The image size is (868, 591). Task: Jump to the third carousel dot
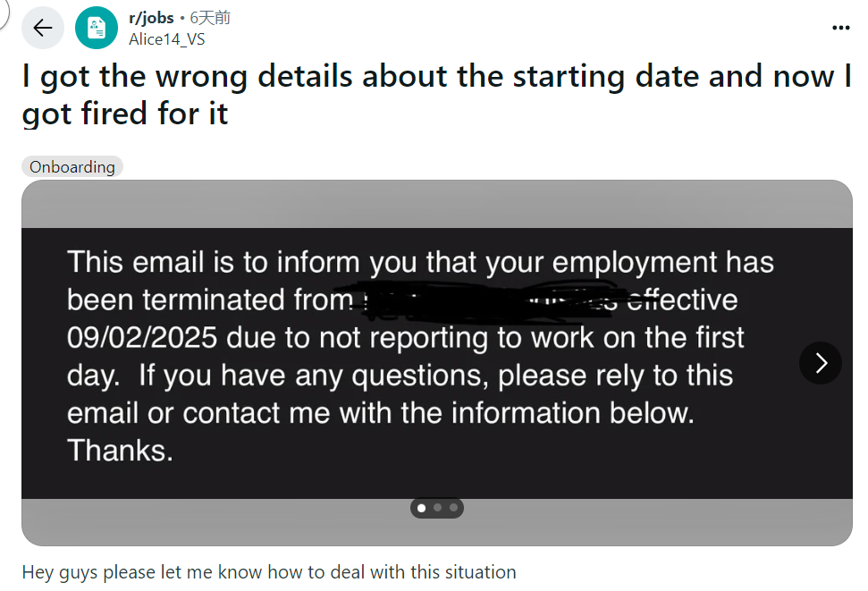pyautogui.click(x=453, y=508)
